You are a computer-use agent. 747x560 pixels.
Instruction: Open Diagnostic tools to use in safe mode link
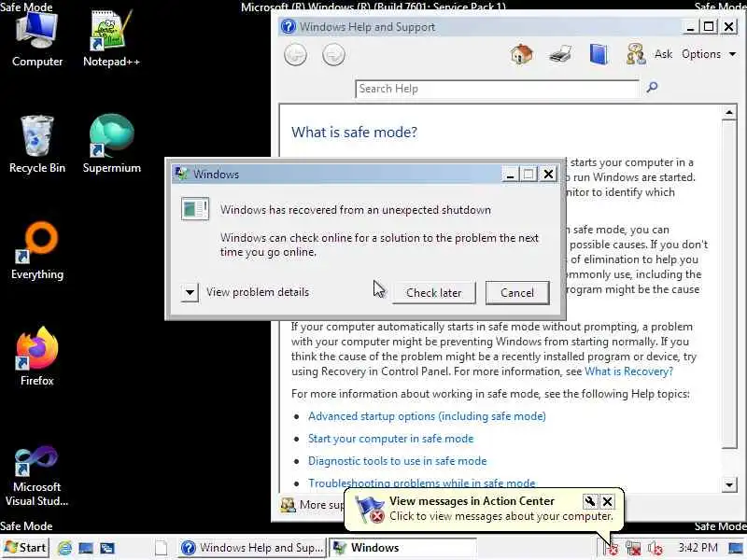pos(398,461)
